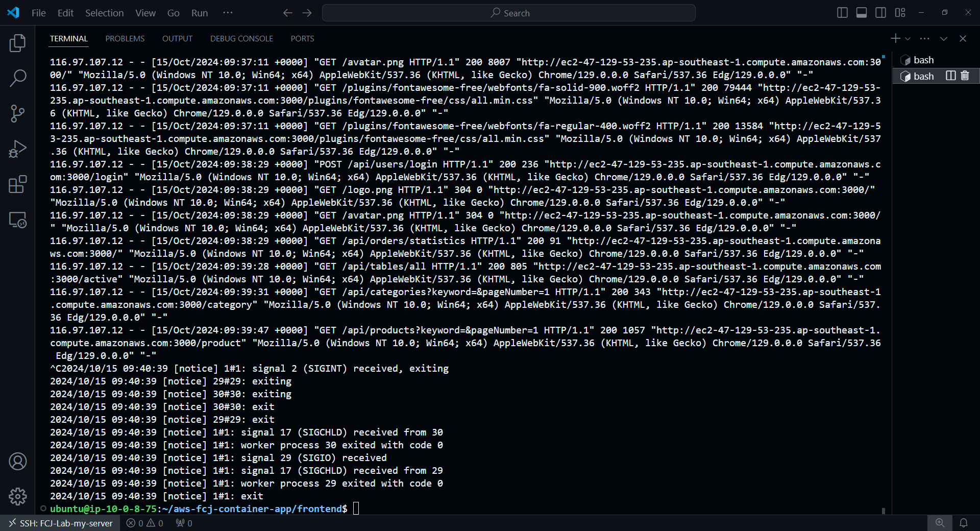Close the terminal panel

(x=963, y=38)
